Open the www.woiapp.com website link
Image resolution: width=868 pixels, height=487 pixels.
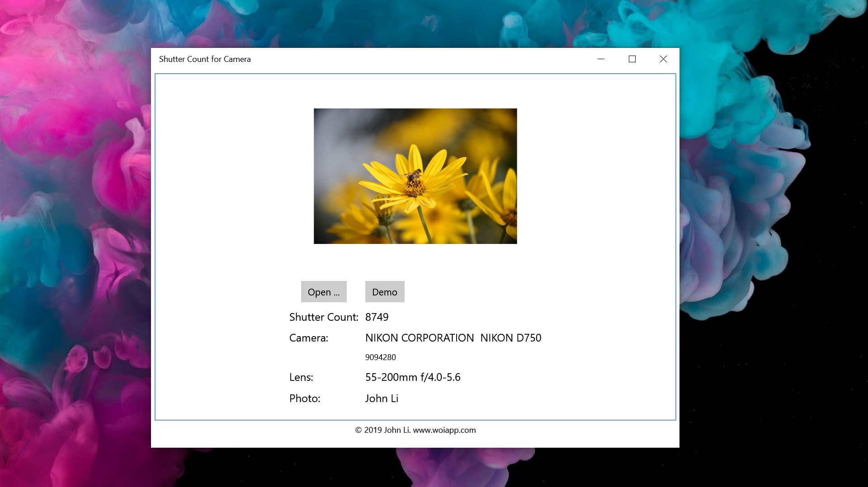[x=445, y=430]
